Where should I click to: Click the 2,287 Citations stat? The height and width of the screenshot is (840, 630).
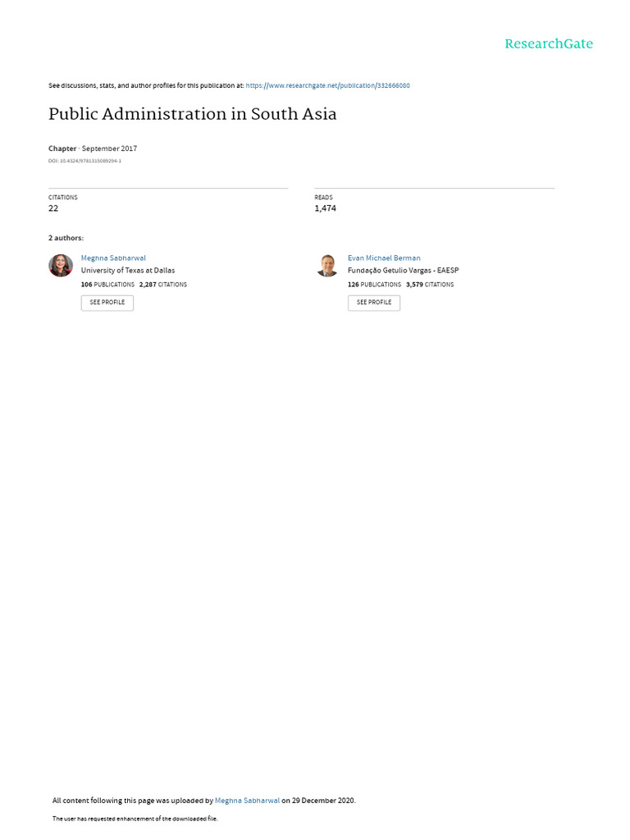coord(163,285)
